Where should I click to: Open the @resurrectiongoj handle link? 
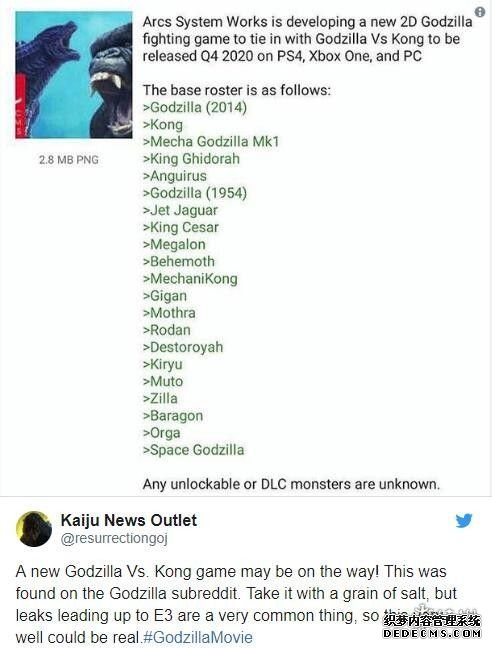click(x=114, y=539)
